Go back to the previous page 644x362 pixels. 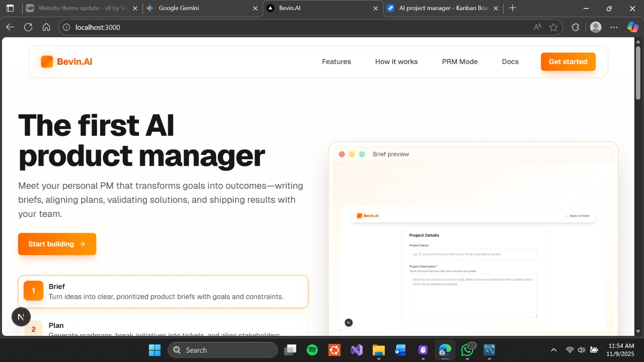10,27
